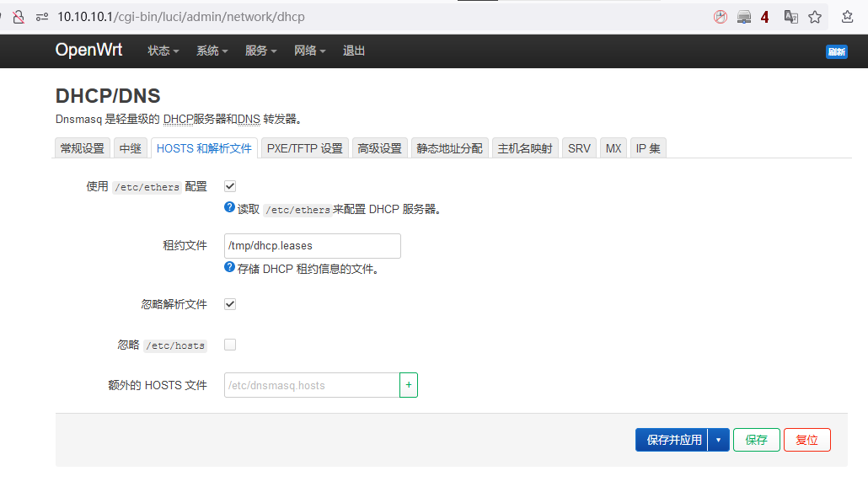Uncheck the 使用 /etc/ethers 配置 option
The image size is (868, 487).
pos(229,186)
